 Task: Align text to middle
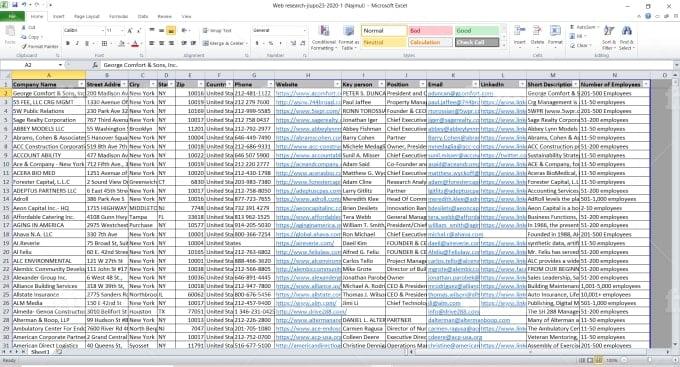(161, 30)
